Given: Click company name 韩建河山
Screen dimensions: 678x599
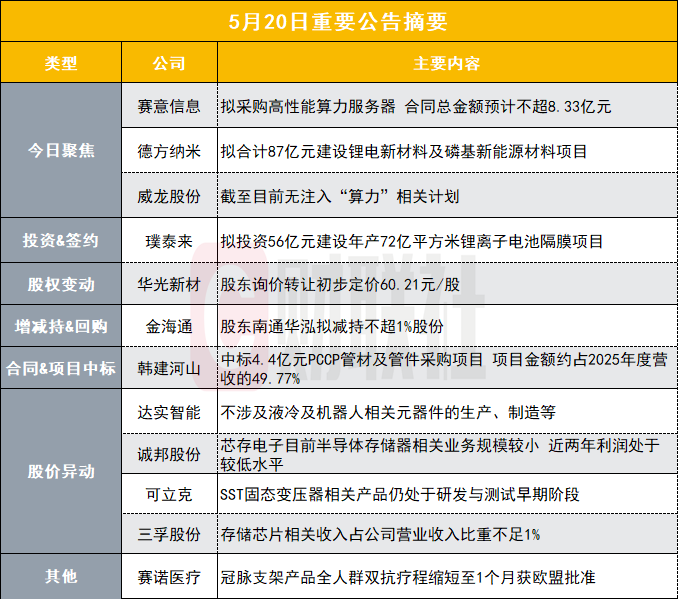Looking at the screenshot, I should point(169,368).
